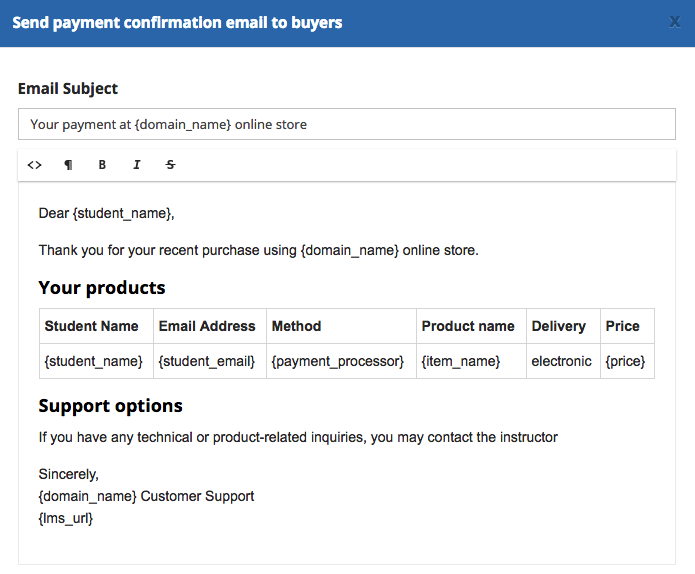The width and height of the screenshot is (695, 574).
Task: Select the Student Name table header cell
Action: click(x=96, y=326)
